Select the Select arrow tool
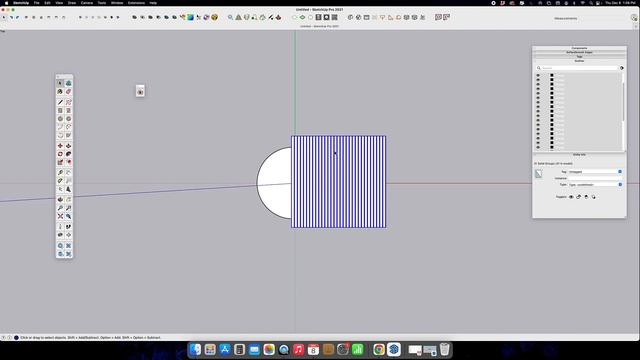 point(60,83)
